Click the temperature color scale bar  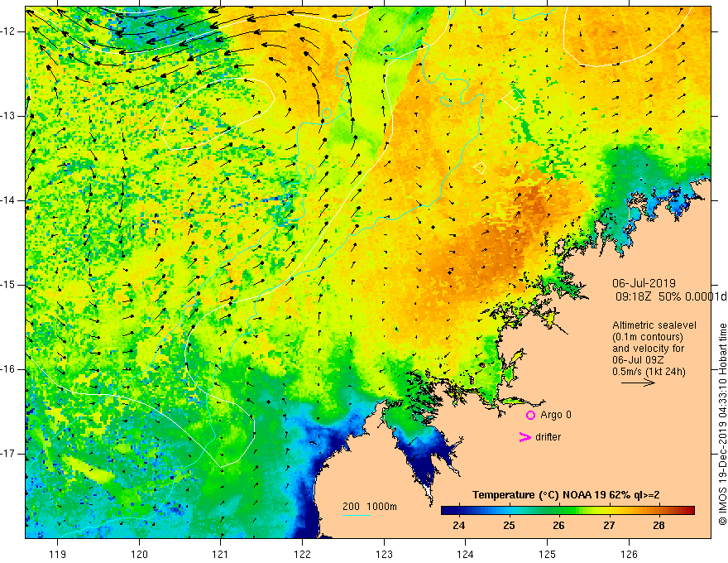[568, 510]
